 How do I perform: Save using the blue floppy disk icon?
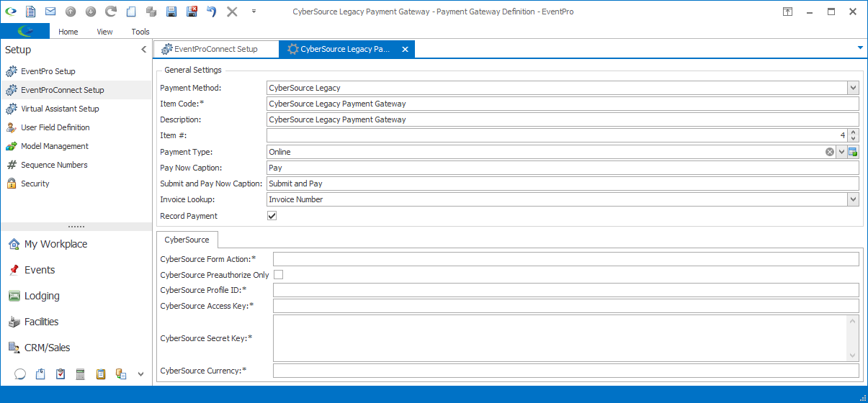[171, 12]
